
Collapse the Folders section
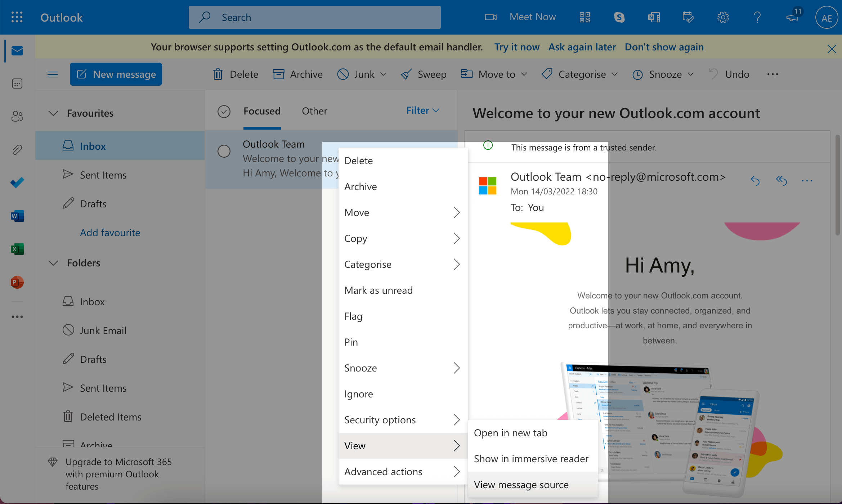click(53, 263)
